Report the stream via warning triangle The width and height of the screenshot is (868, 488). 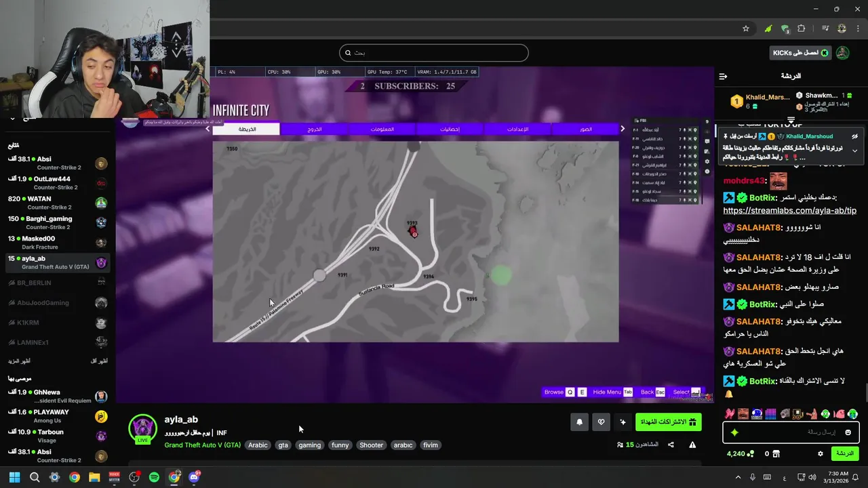(x=692, y=445)
